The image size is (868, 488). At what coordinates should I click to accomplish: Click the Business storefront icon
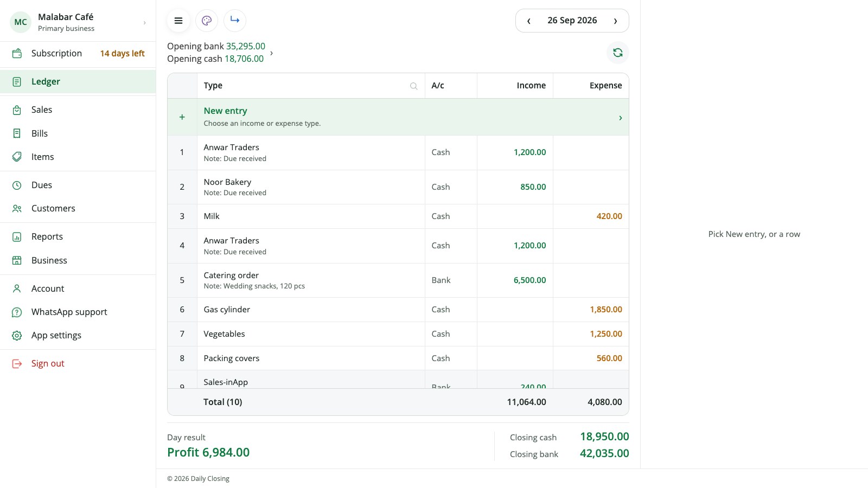[x=17, y=260]
